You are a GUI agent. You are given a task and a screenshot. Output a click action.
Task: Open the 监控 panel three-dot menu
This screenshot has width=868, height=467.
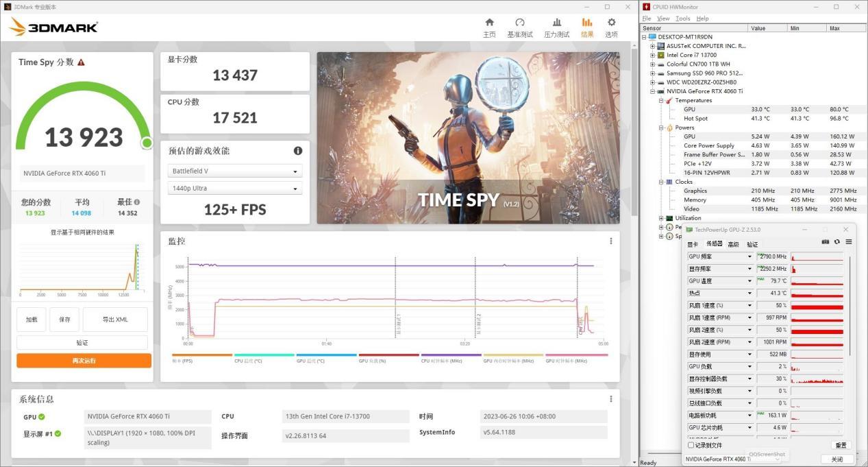coord(610,241)
